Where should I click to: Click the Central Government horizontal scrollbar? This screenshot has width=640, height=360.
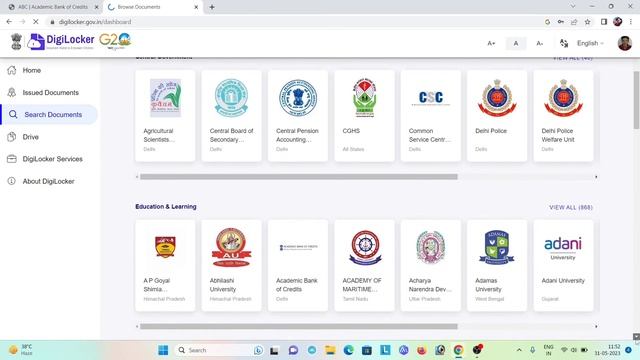tap(299, 177)
